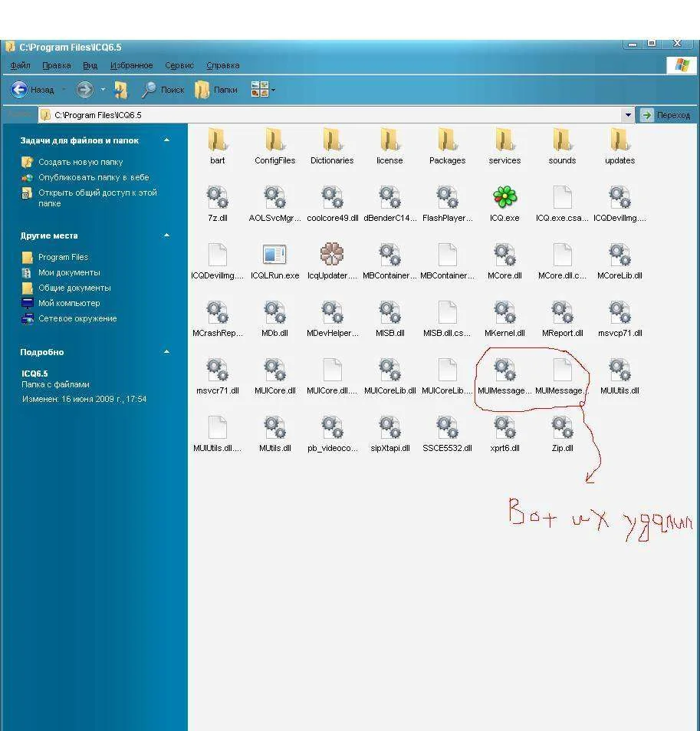This screenshot has width=700, height=731.
Task: Open 'Мой компьютер' link
Action: coord(69,304)
